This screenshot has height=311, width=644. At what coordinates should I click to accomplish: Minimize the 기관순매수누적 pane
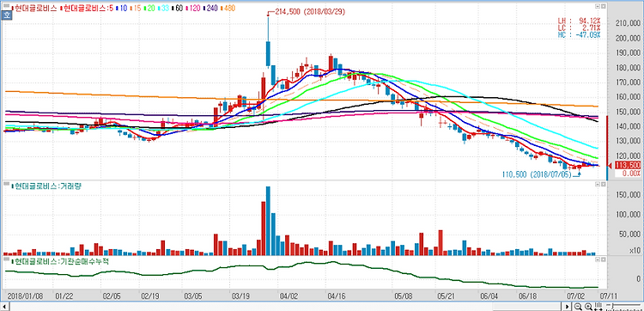click(597, 260)
